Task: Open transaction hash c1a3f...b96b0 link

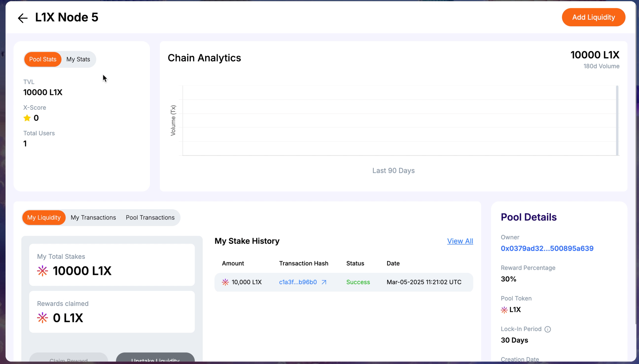Action: (298, 282)
